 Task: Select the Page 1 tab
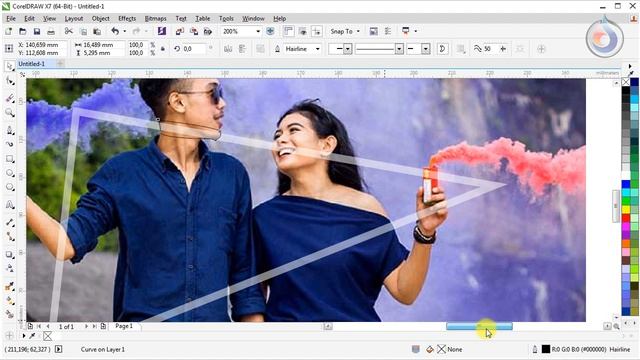(124, 326)
